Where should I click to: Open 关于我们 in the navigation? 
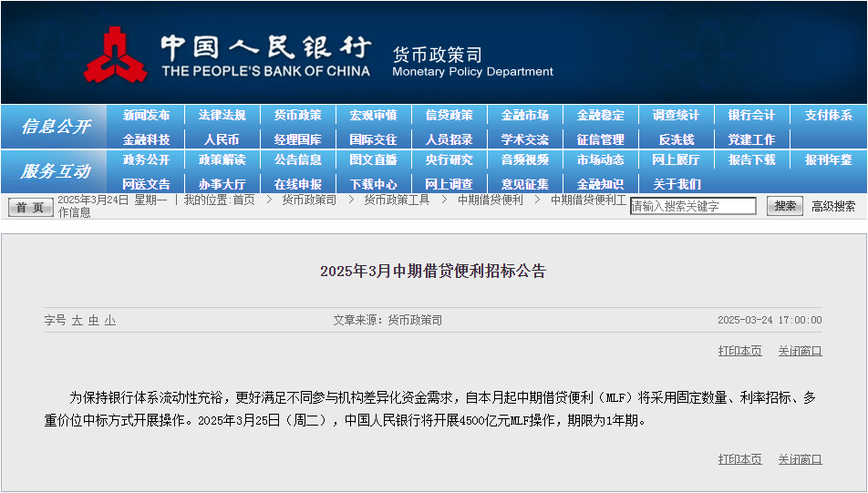click(x=676, y=184)
